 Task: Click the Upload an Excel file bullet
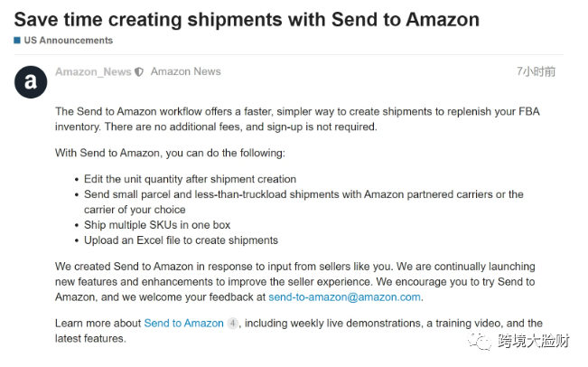coord(182,240)
